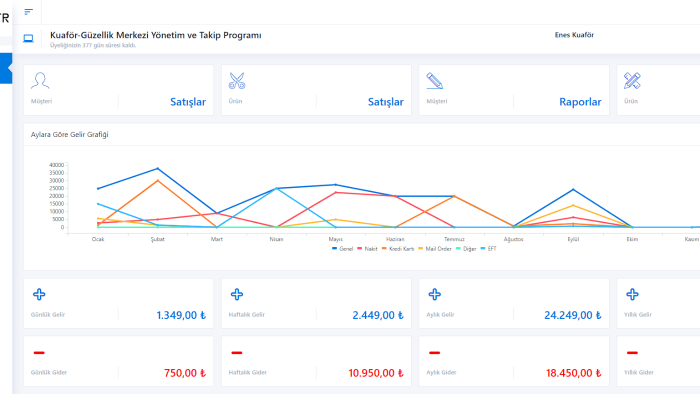Click the Enes Kuaför account name

coord(574,35)
